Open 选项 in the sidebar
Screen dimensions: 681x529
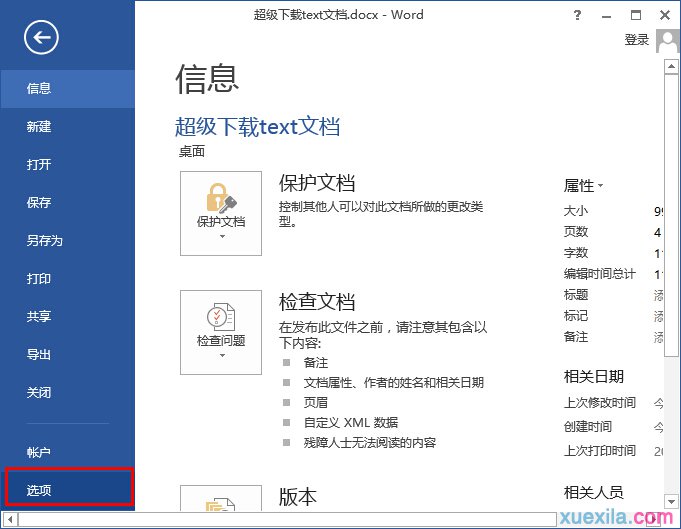[x=69, y=490]
